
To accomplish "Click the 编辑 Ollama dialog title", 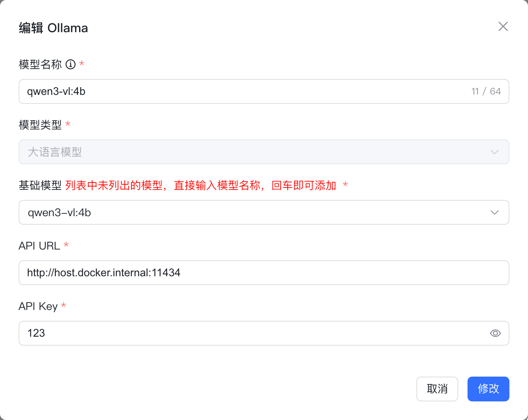I will tap(53, 28).
